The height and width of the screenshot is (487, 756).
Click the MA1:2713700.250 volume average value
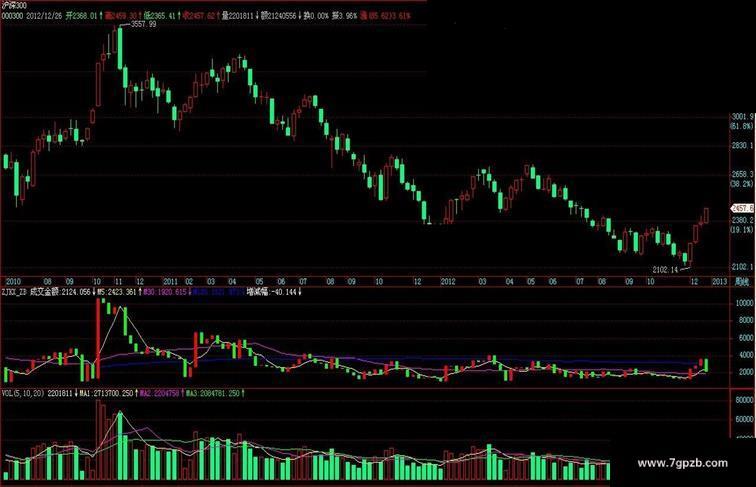pyautogui.click(x=106, y=394)
